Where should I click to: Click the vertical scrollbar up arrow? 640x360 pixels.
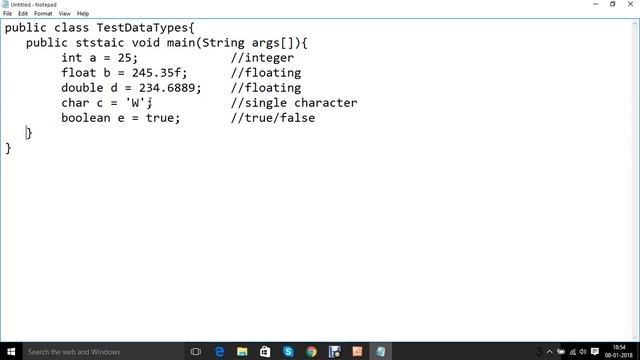coord(636,23)
